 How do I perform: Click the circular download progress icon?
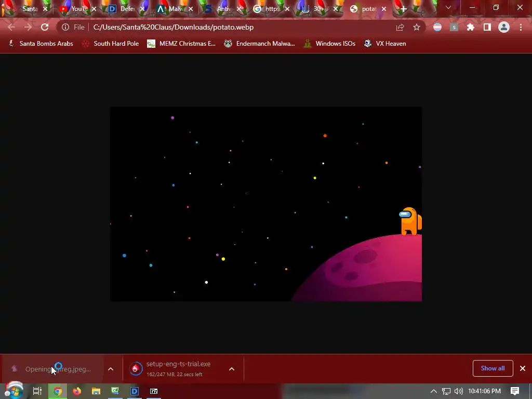pos(136,369)
